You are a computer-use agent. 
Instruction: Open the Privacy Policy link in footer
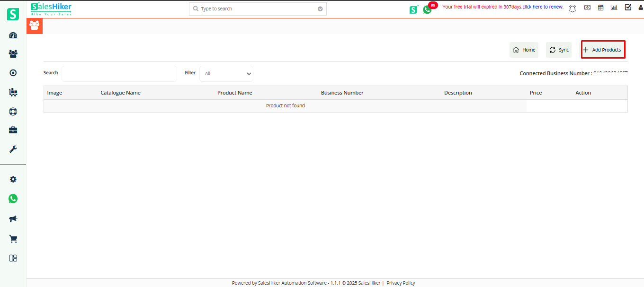pyautogui.click(x=400, y=282)
